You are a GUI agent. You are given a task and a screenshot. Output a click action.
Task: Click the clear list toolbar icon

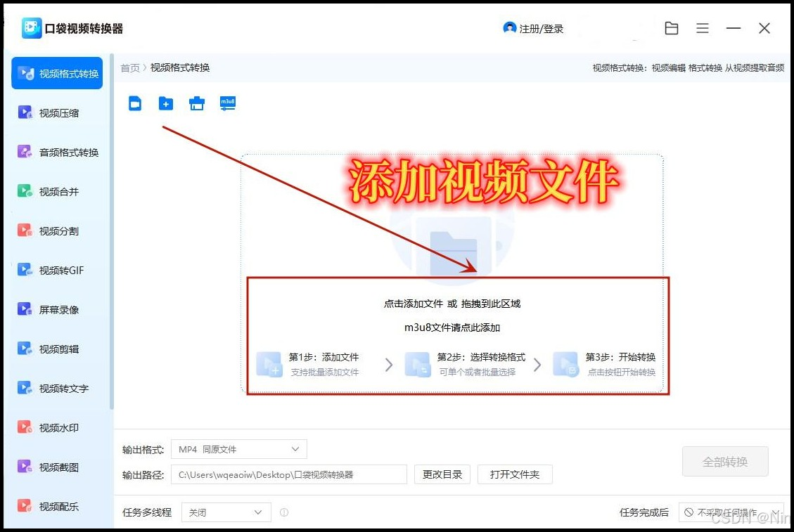coord(197,103)
